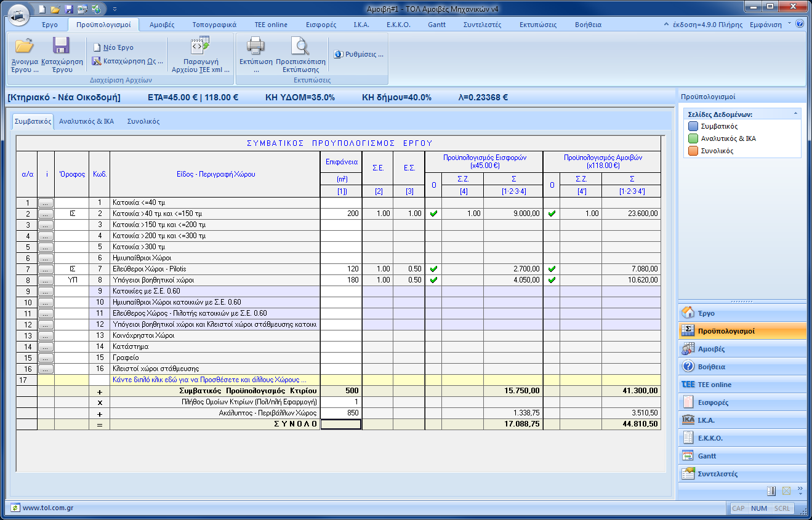Open Ι.Κ.Α. in the side navigation

click(x=741, y=420)
